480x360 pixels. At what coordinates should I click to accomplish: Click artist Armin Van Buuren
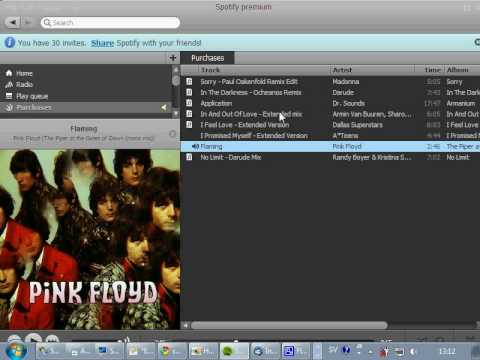click(x=371, y=114)
